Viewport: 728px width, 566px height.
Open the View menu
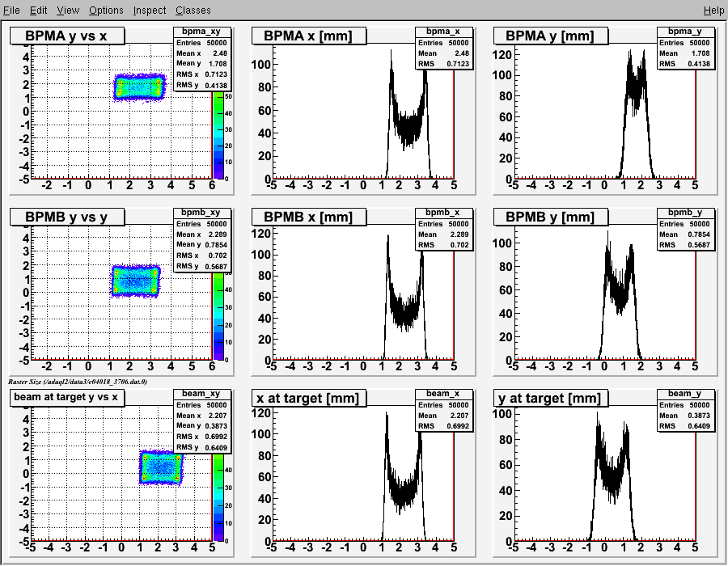68,11
